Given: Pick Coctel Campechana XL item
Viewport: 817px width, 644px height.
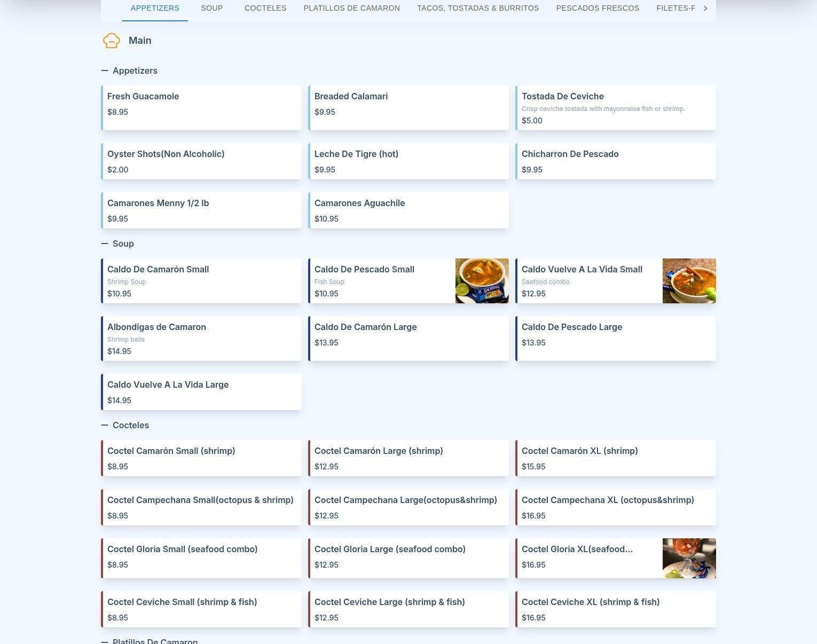Looking at the screenshot, I should [616, 507].
